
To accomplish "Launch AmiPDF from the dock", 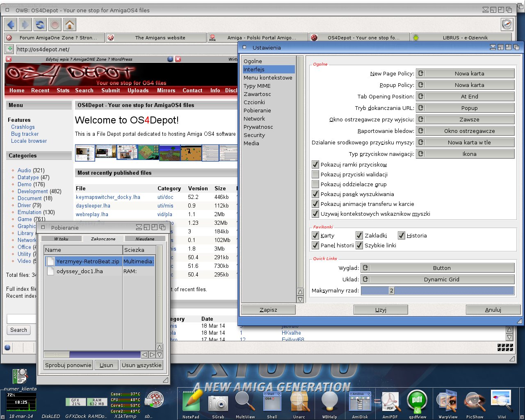I will tap(390, 402).
